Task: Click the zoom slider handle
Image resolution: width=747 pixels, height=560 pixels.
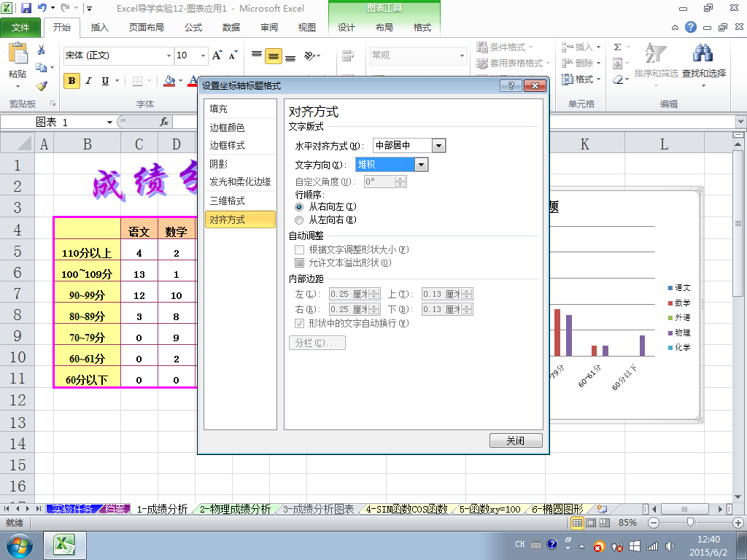Action: [x=690, y=523]
